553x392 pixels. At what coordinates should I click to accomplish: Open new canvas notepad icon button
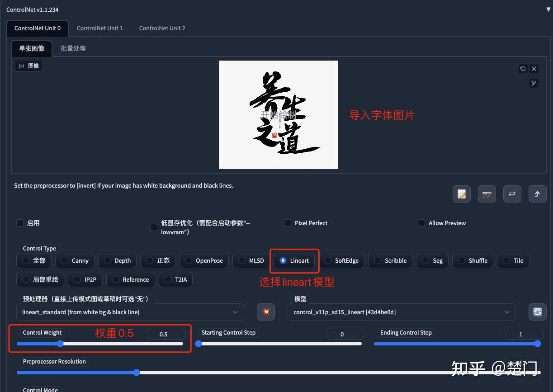(462, 194)
